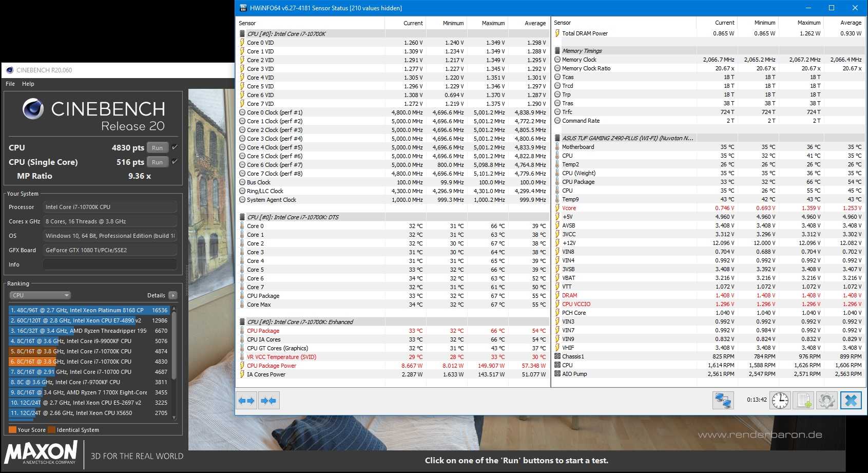Reset the elapsed time clock icon
Screen dimensions: 868x473
[780, 401]
